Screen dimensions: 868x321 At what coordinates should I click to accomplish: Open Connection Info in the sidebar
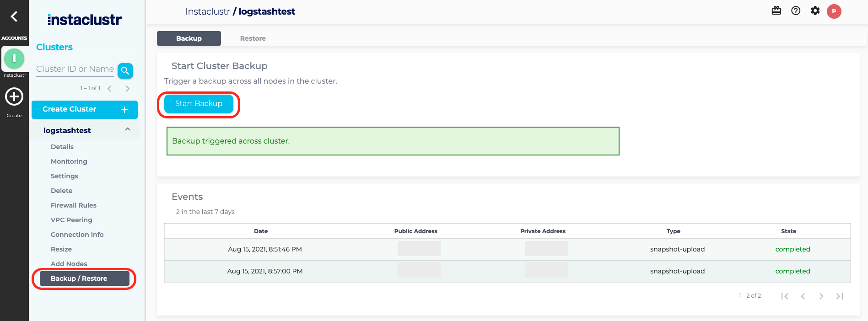[x=77, y=235]
